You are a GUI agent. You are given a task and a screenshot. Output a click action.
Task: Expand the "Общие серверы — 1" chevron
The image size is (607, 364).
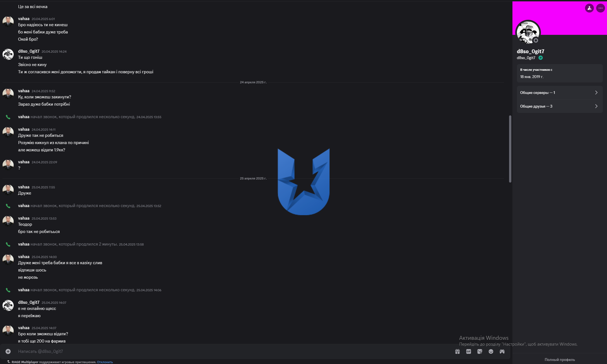tap(596, 93)
